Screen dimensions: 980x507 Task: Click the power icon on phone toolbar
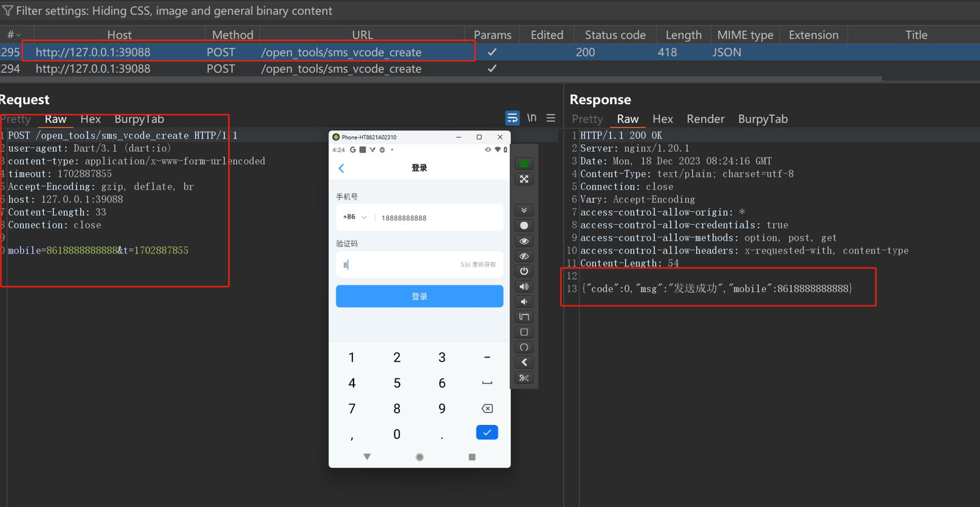point(524,271)
